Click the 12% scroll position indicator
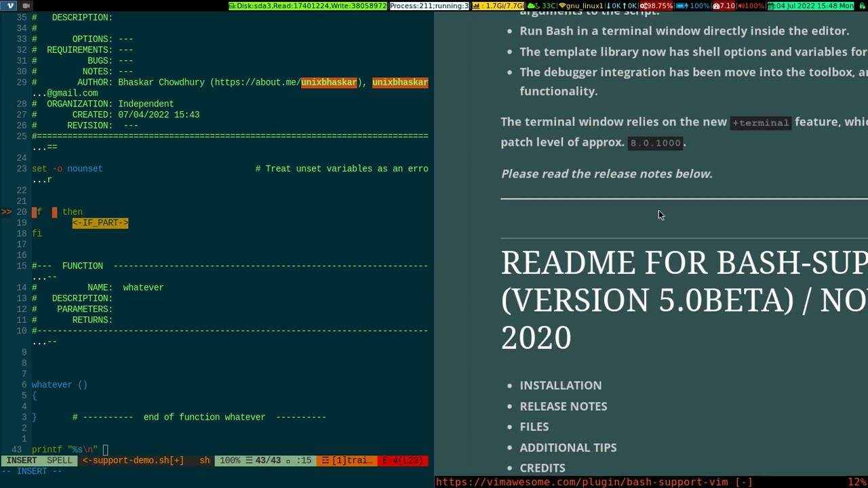This screenshot has width=868, height=488. [x=856, y=482]
